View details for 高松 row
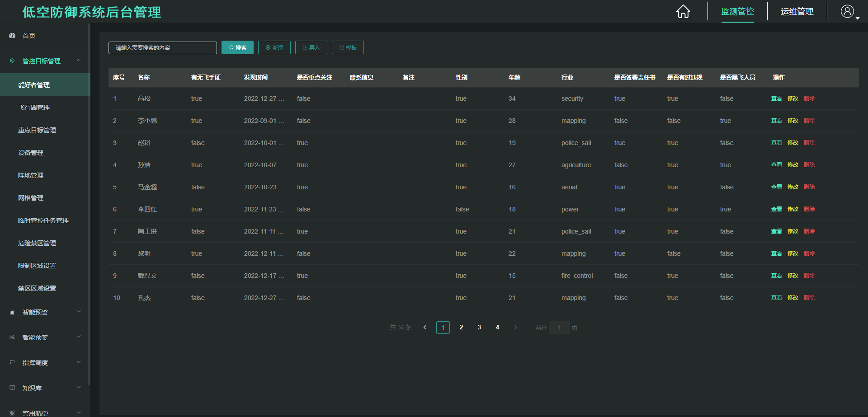The height and width of the screenshot is (417, 868). click(x=776, y=98)
